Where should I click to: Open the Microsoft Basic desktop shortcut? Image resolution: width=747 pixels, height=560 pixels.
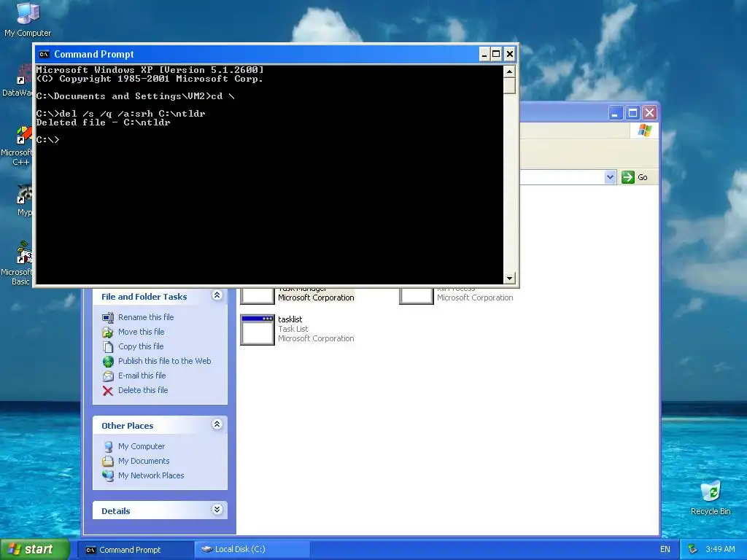pos(18,264)
